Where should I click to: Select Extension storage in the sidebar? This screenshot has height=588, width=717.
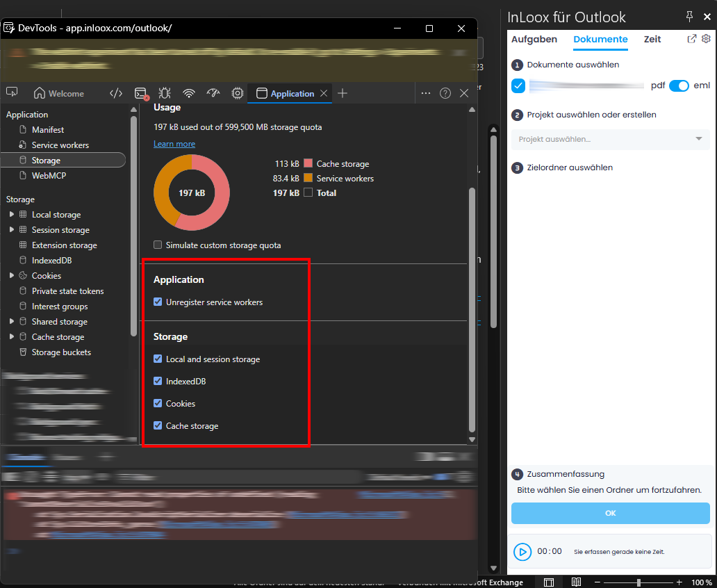[x=64, y=245]
